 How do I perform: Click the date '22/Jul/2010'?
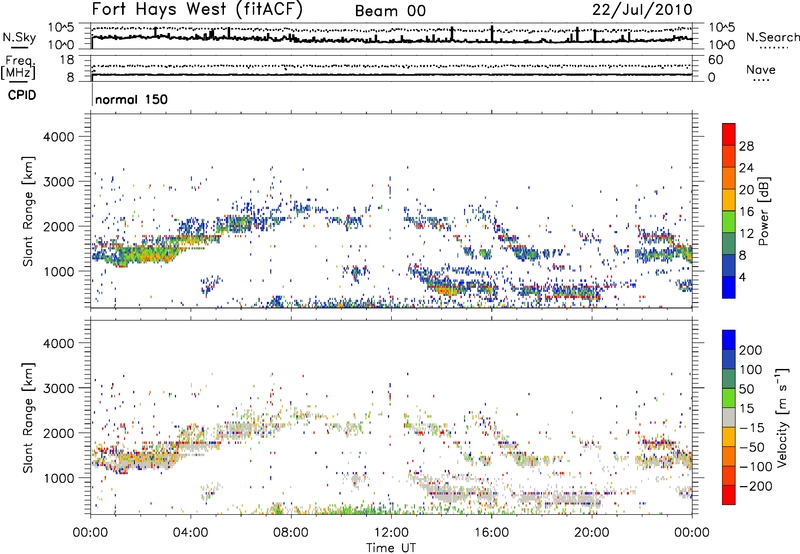[642, 10]
